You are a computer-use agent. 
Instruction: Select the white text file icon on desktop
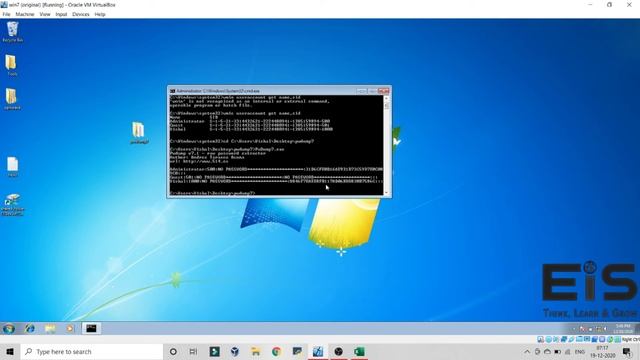point(13,167)
